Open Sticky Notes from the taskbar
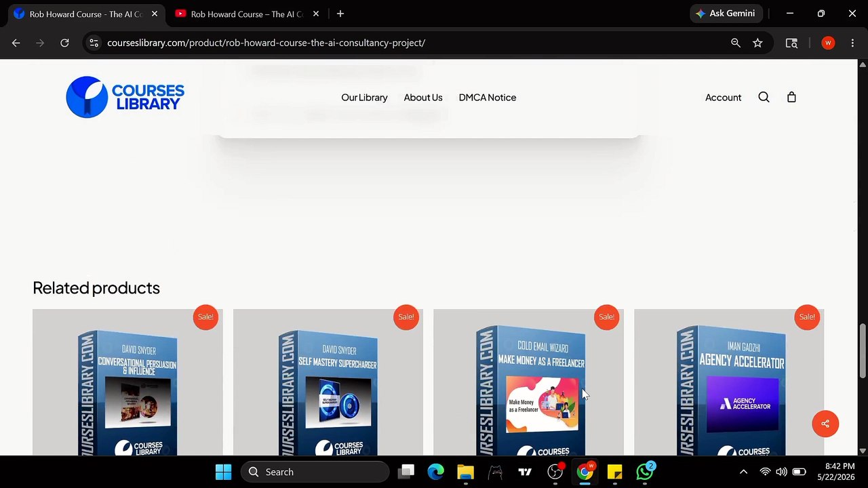 click(x=615, y=472)
